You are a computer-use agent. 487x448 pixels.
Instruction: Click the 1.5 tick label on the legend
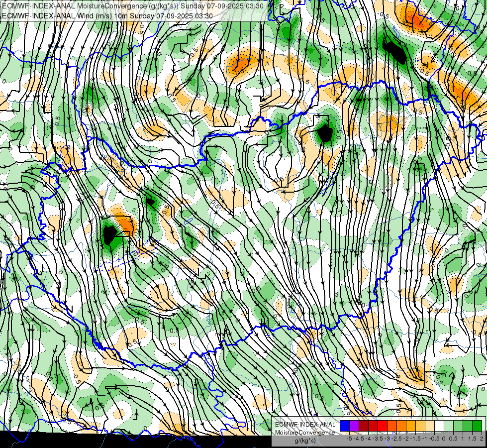pos(472,439)
